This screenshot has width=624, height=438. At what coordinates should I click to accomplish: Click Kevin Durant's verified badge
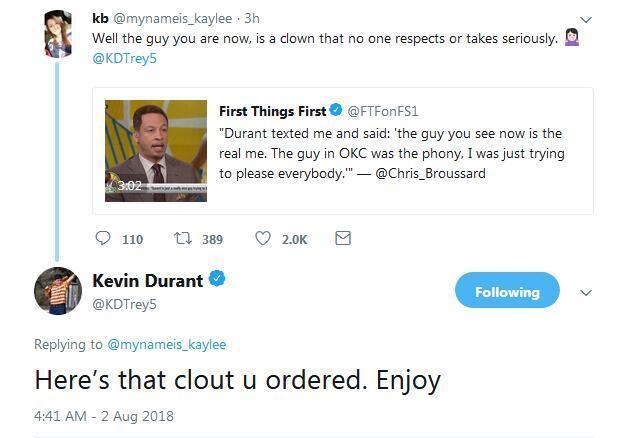pyautogui.click(x=217, y=280)
